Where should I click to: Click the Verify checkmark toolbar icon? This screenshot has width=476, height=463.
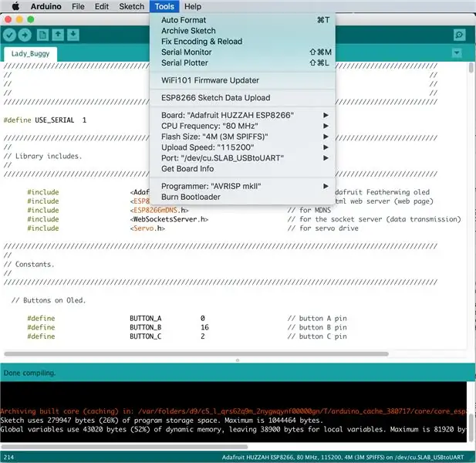coord(10,35)
